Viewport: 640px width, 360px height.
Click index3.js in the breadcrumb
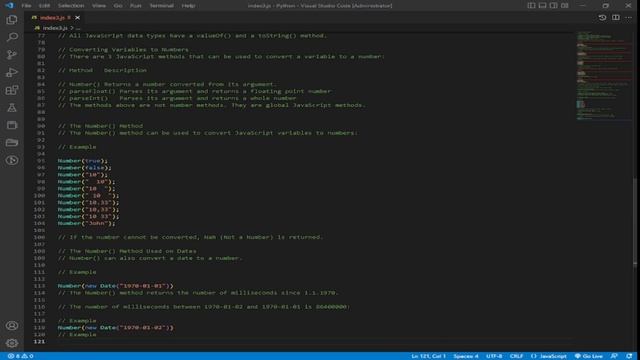point(55,28)
